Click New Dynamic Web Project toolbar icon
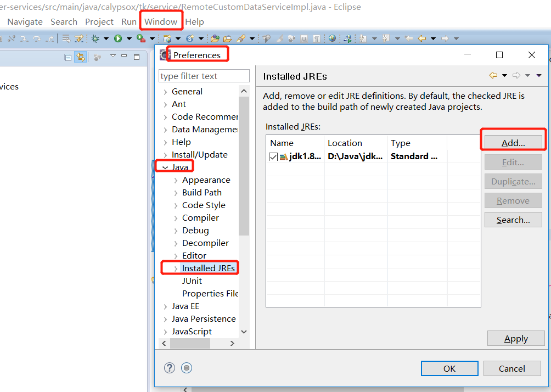Viewport: 551px width, 392px height. coord(167,38)
